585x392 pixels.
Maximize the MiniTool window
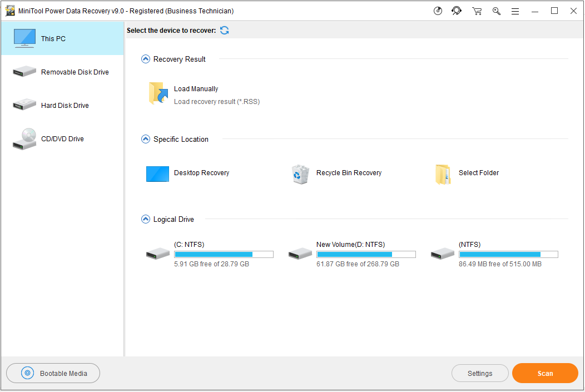click(x=554, y=11)
